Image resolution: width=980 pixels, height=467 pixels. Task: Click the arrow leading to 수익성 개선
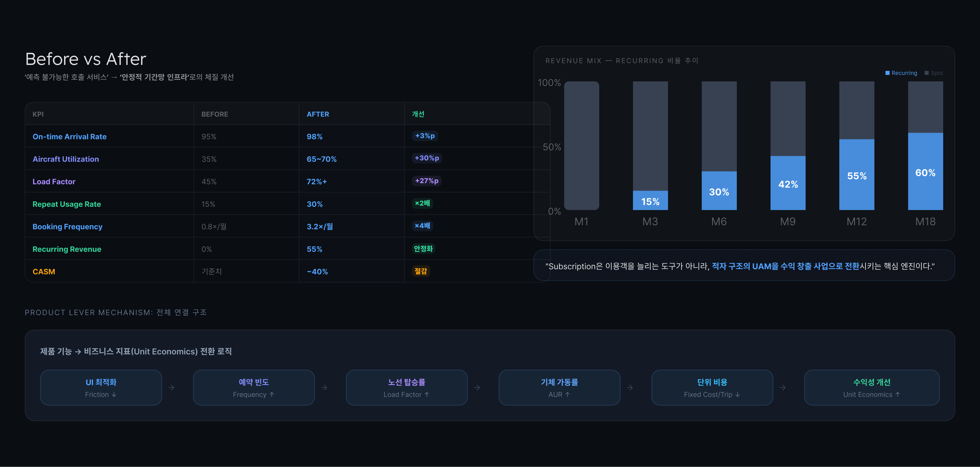coord(783,387)
